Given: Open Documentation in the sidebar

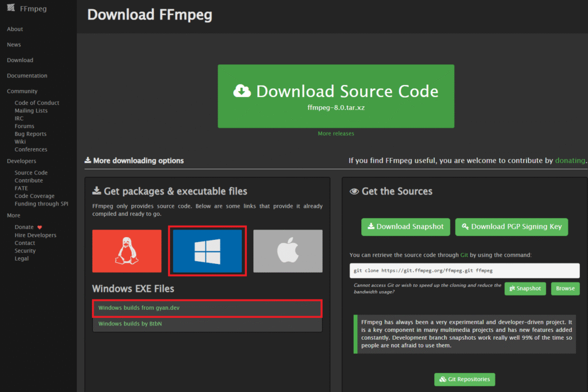Looking at the screenshot, I should tap(27, 76).
